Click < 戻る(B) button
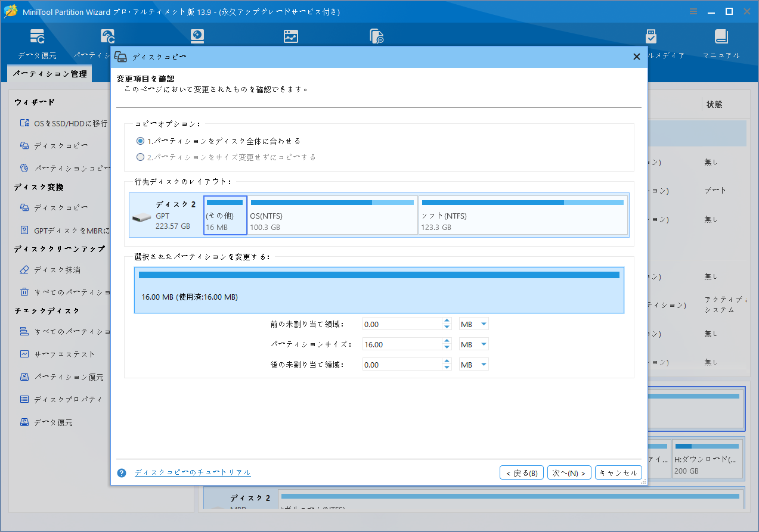 (x=522, y=473)
